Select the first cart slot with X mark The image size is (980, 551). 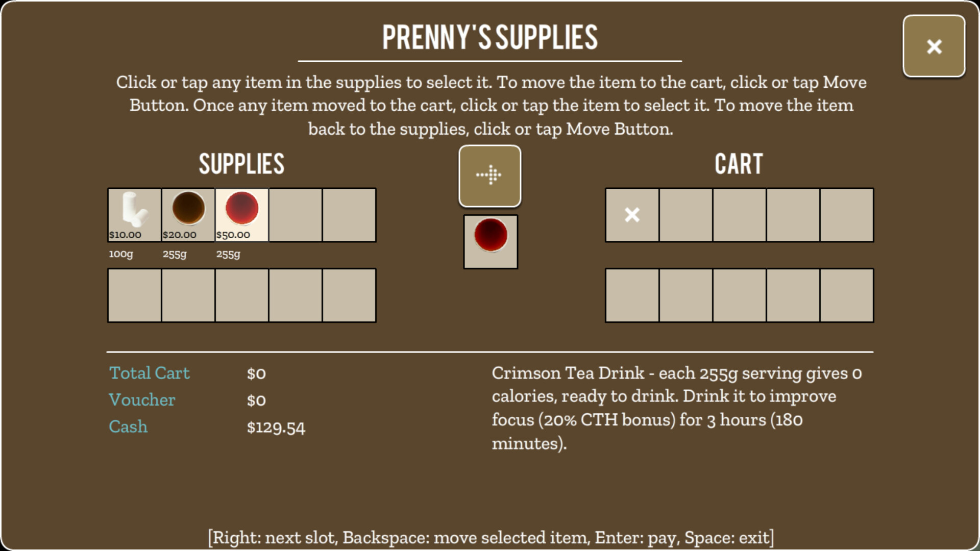(632, 215)
